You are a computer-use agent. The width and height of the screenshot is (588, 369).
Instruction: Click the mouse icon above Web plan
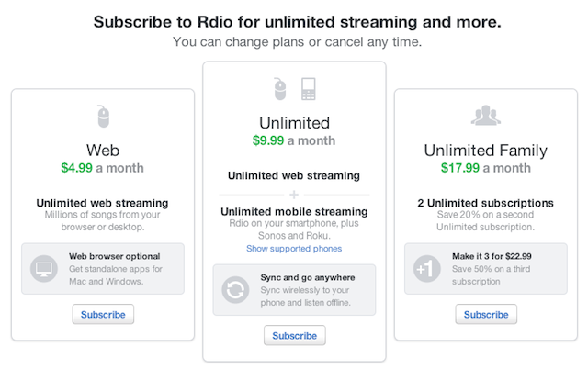(103, 117)
